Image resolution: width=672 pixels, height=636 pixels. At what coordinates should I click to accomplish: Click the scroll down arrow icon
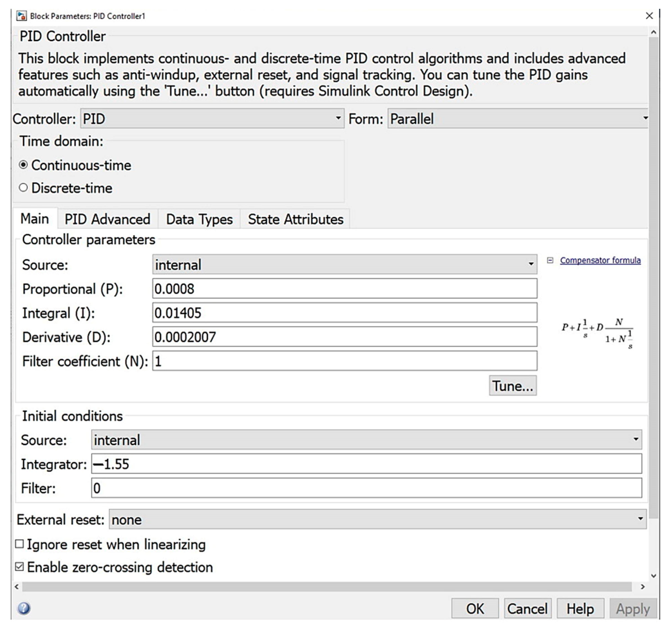tap(653, 576)
